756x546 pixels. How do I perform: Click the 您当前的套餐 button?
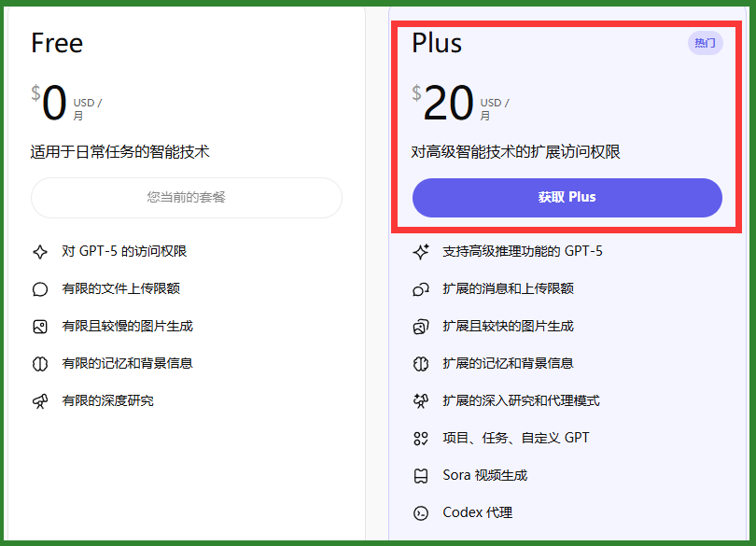(x=187, y=198)
